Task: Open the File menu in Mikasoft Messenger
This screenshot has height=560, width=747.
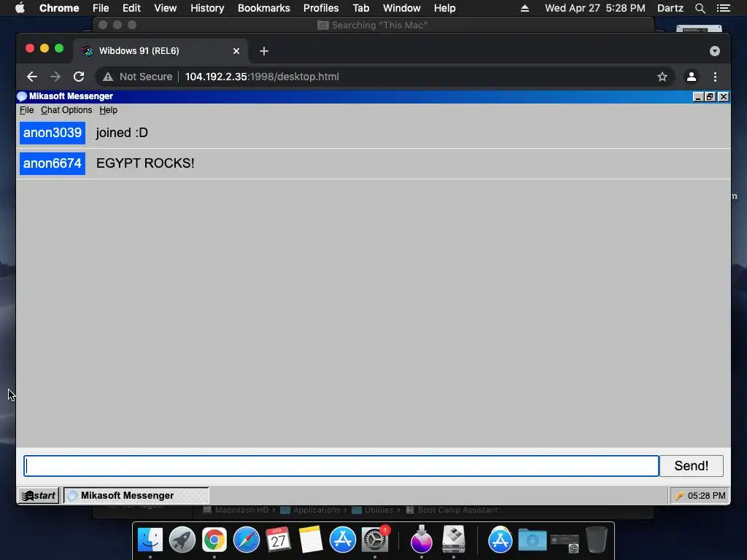Action: tap(27, 110)
